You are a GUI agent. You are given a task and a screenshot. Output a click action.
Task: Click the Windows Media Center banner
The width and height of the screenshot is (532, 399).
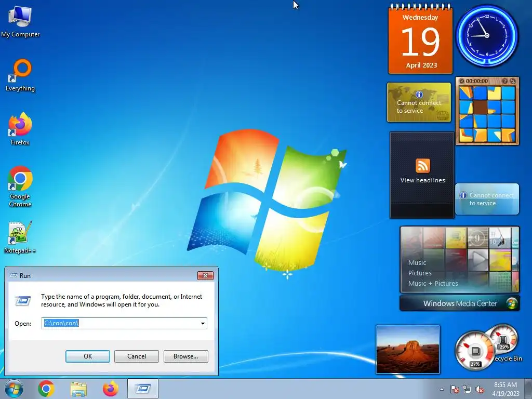[x=460, y=303]
